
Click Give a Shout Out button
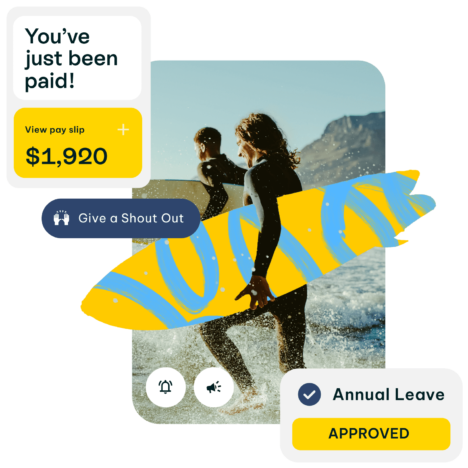pyautogui.click(x=121, y=218)
